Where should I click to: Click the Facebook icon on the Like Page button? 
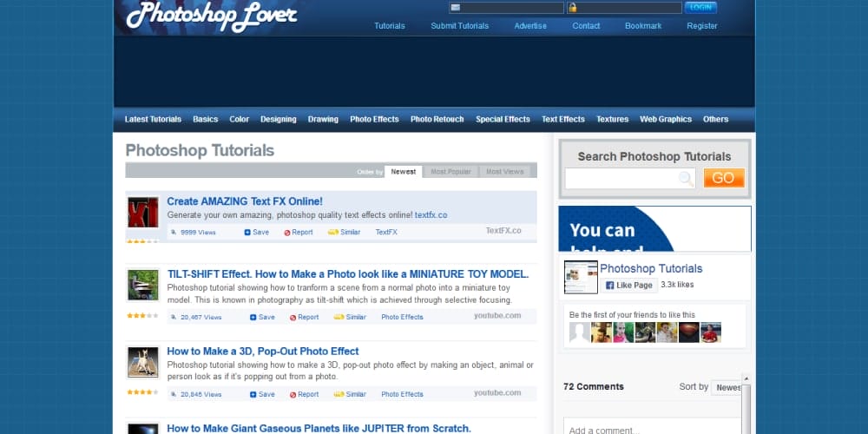click(x=609, y=286)
